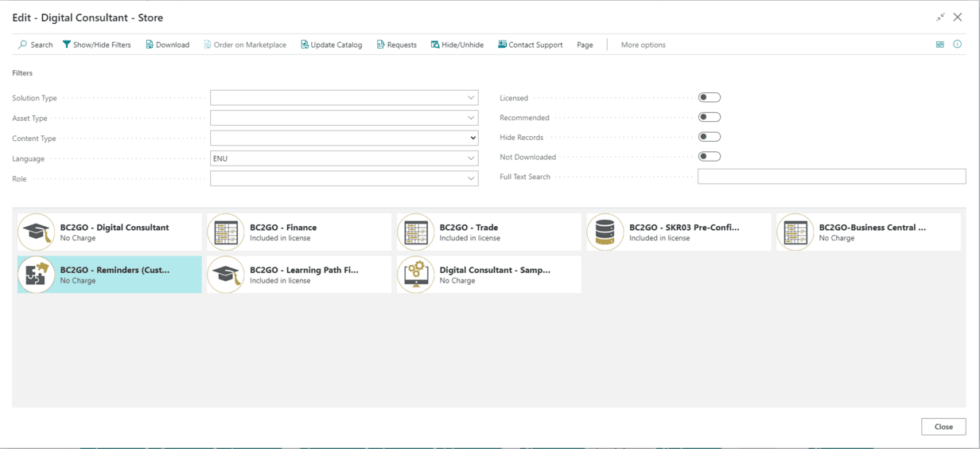Image resolution: width=980 pixels, height=449 pixels.
Task: Click the Close button
Action: click(943, 427)
